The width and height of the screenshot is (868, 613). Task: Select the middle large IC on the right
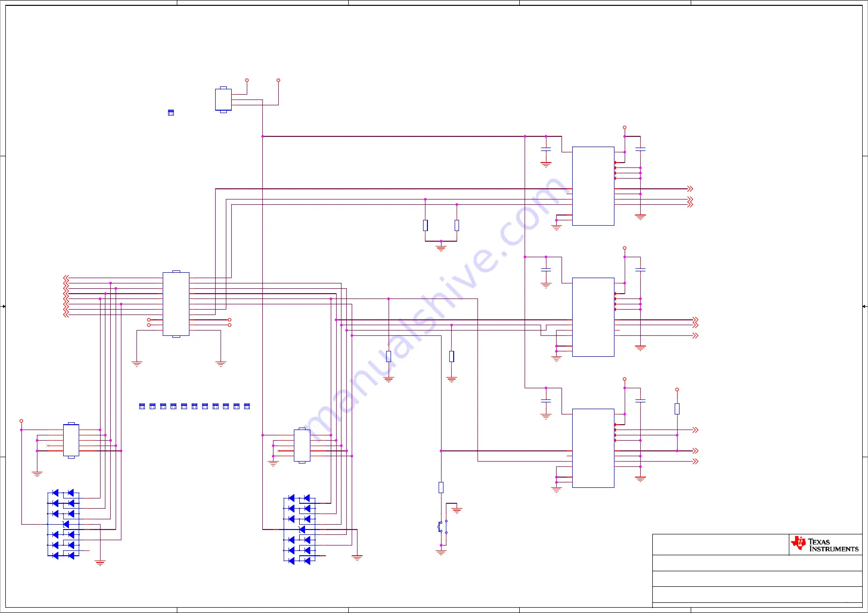[593, 317]
